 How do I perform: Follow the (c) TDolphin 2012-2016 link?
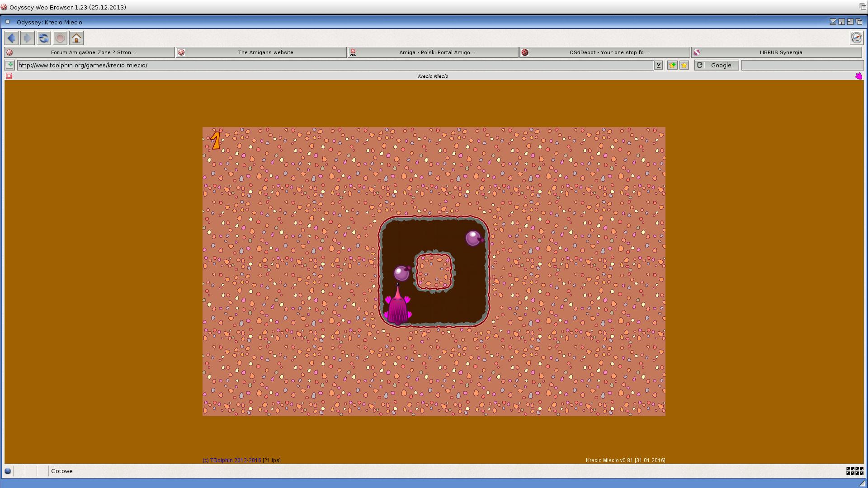[x=232, y=460]
